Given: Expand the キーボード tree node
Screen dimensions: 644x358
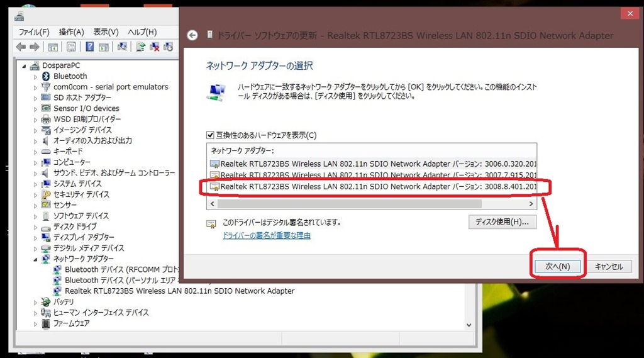Looking at the screenshot, I should tap(35, 152).
